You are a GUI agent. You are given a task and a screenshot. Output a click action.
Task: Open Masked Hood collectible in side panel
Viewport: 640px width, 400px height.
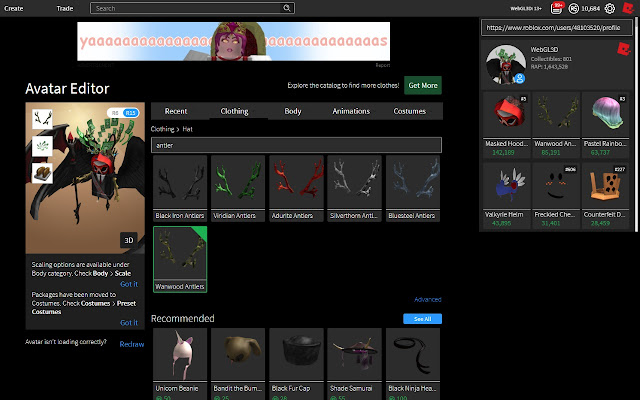[507, 125]
